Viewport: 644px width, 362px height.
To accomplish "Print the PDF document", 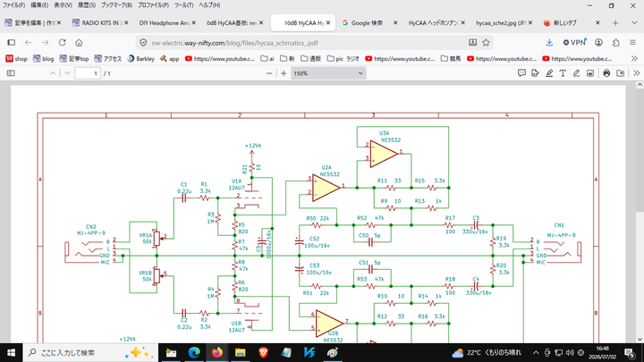I will tap(606, 73).
